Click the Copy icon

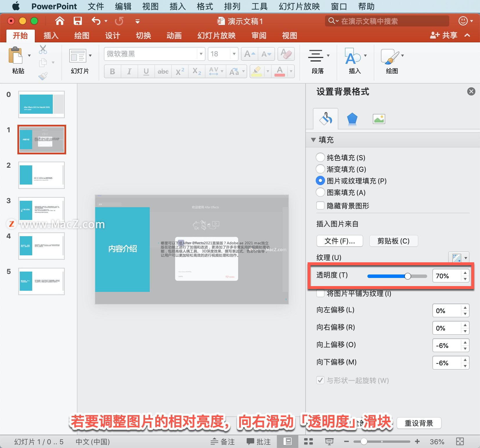(43, 62)
